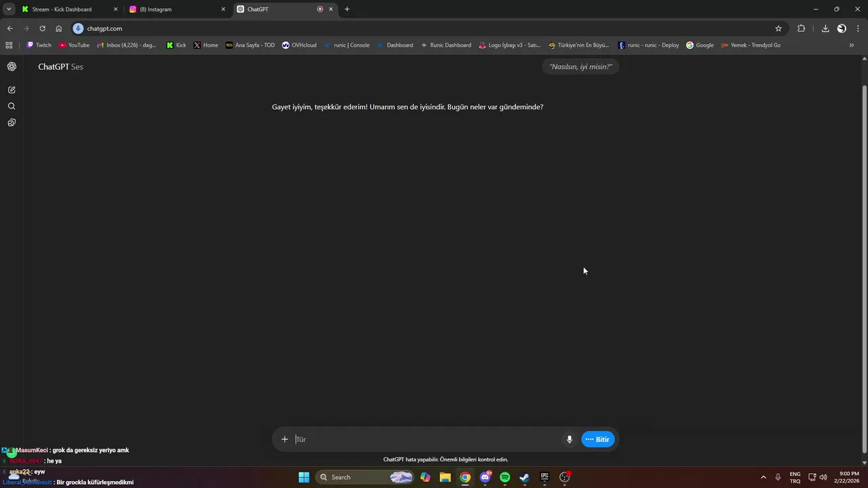Viewport: 868px width, 488px height.
Task: Open the library icon in sidebar
Action: (12, 123)
